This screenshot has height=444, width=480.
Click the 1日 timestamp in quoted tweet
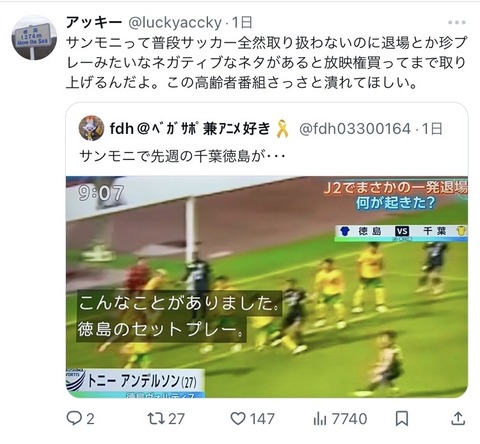point(432,129)
